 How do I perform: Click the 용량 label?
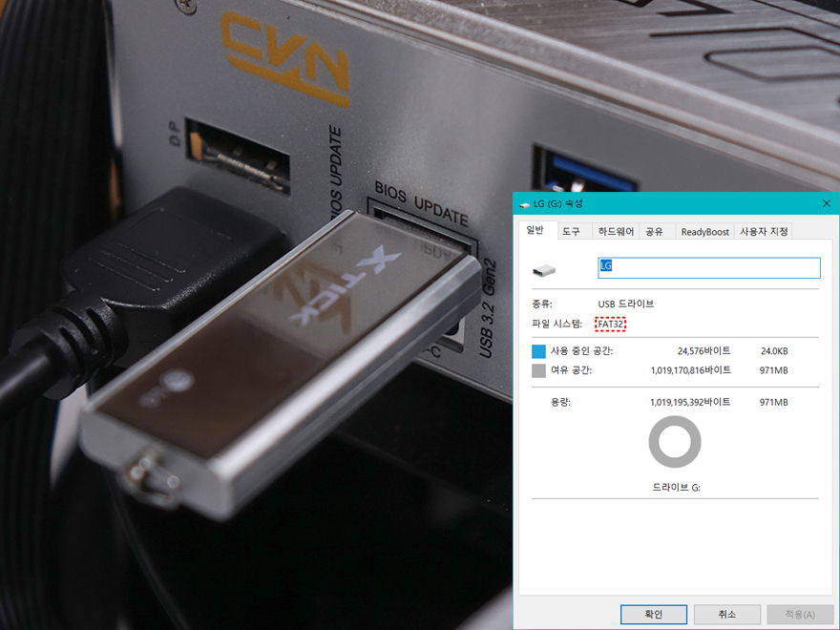pos(560,402)
